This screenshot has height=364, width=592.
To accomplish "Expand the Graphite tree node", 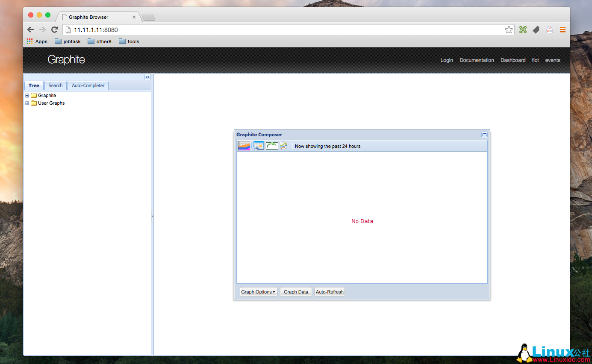I will point(27,95).
